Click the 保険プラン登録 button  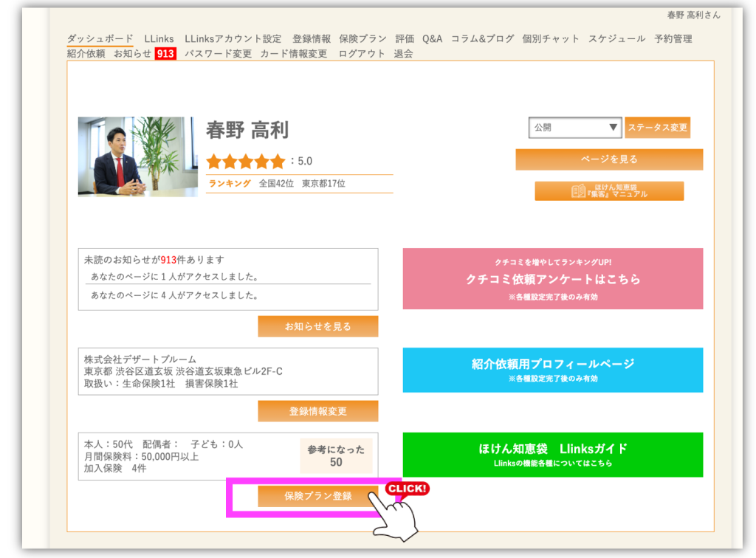317,496
